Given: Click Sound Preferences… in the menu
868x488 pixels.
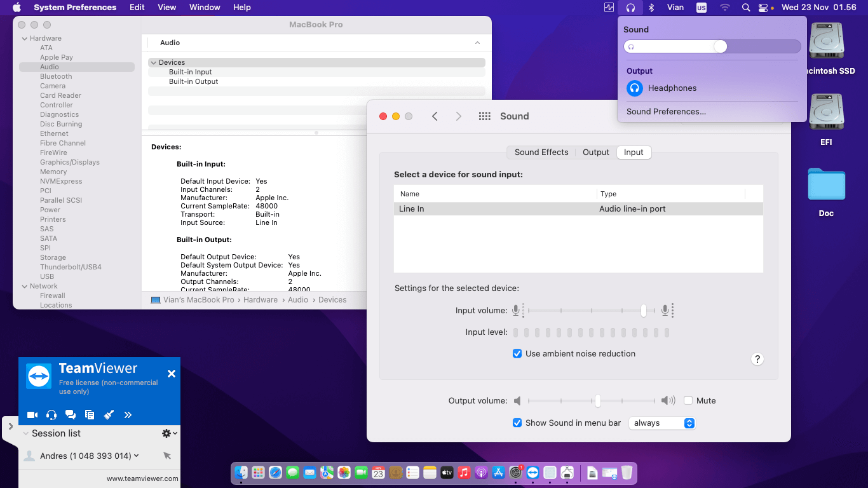Looking at the screenshot, I should coord(666,112).
